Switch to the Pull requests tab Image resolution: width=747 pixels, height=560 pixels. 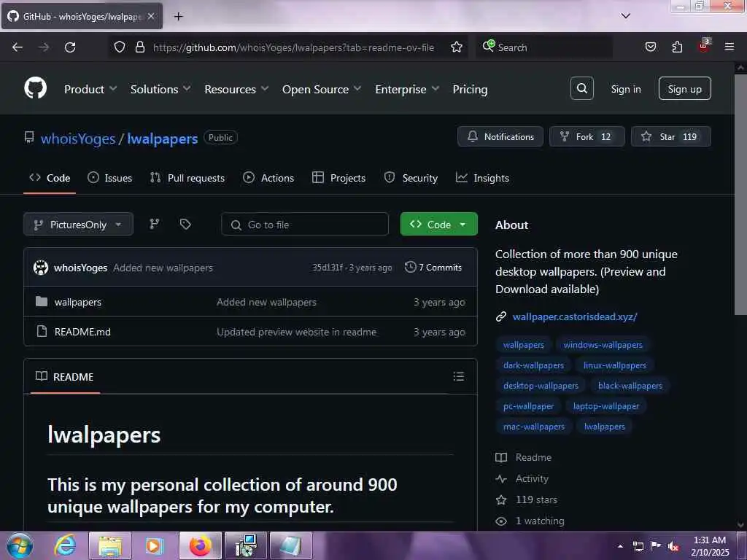pos(187,178)
